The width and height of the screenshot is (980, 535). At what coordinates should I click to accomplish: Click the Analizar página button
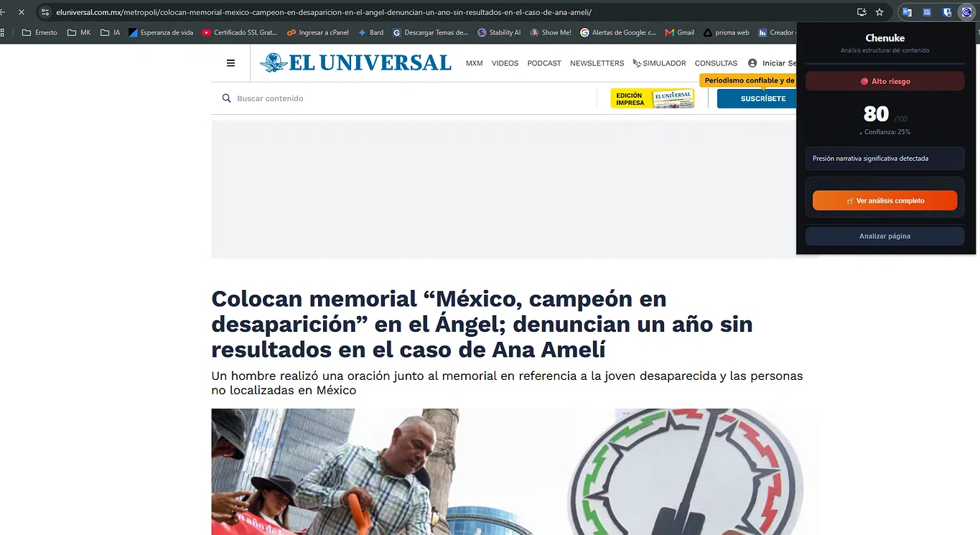pos(885,236)
